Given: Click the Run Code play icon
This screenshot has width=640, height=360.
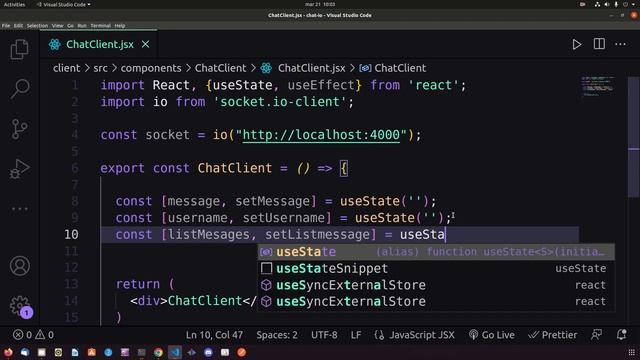Looking at the screenshot, I should (577, 44).
